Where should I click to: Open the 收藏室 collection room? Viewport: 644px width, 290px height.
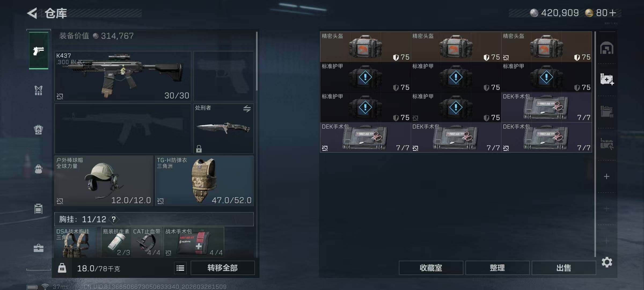coord(431,268)
